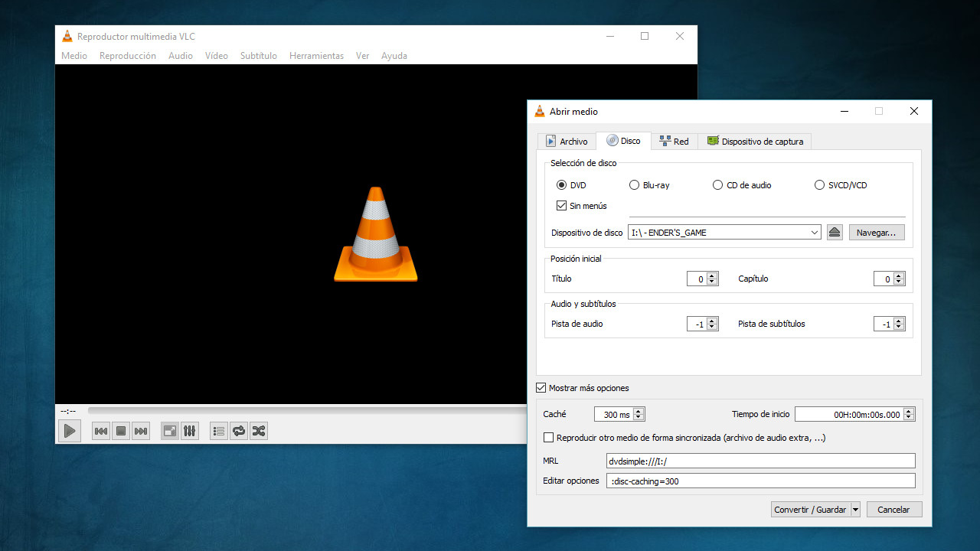Screen dimensions: 980x551
Task: Uncheck the Sin menús checkbox
Action: pyautogui.click(x=561, y=205)
